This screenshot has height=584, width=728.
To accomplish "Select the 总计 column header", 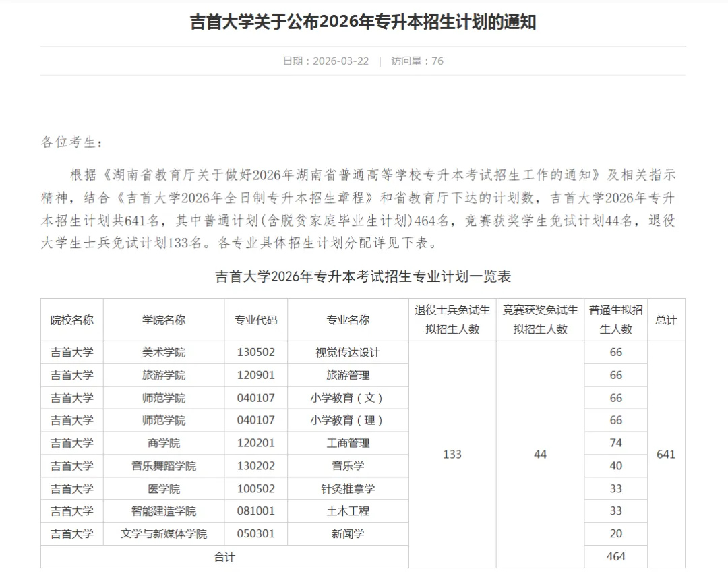I will (x=666, y=320).
